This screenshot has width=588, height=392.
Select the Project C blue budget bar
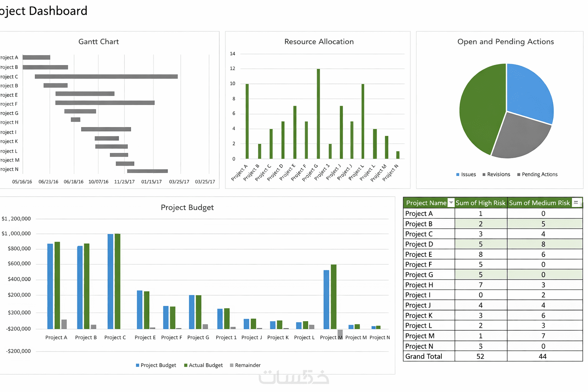[x=110, y=281]
